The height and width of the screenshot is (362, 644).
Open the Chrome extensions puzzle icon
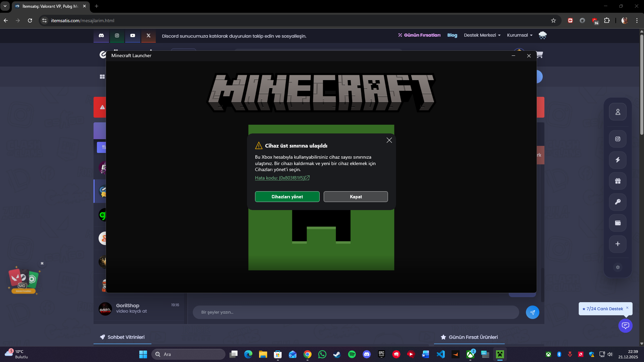point(607,21)
